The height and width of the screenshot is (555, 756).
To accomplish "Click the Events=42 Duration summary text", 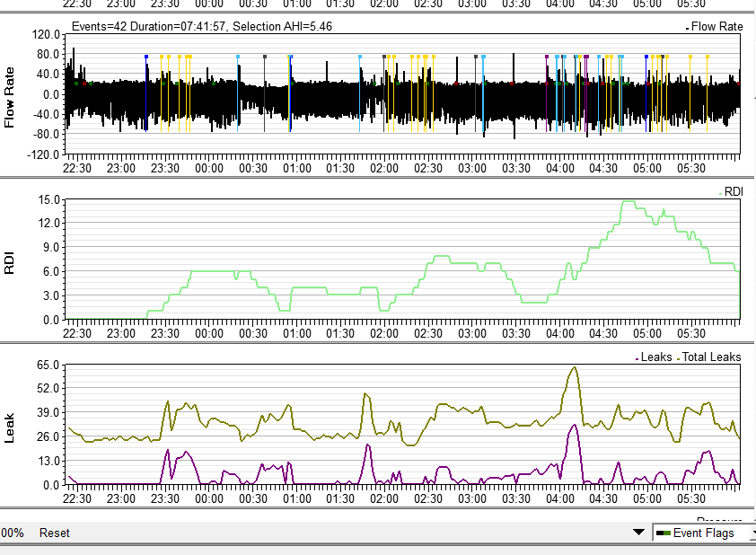I will 202,26.
